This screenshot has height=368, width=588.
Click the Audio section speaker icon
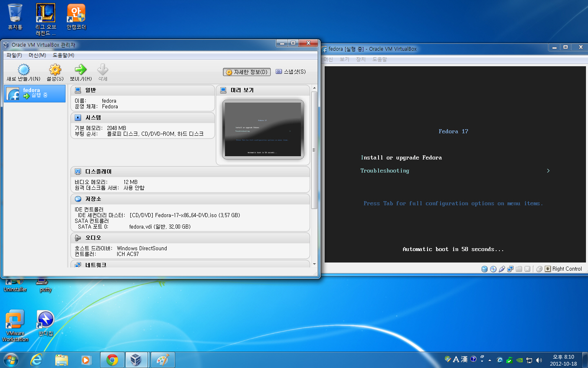(78, 238)
